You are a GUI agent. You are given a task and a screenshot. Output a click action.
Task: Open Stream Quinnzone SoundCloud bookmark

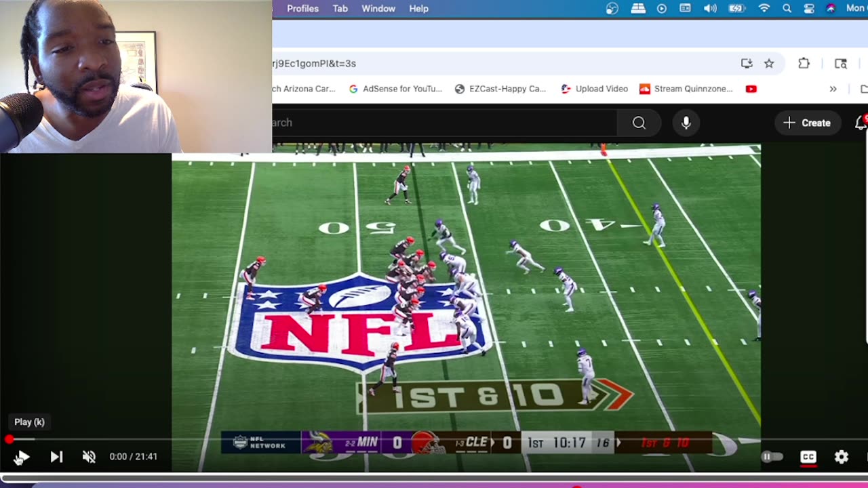coord(686,89)
